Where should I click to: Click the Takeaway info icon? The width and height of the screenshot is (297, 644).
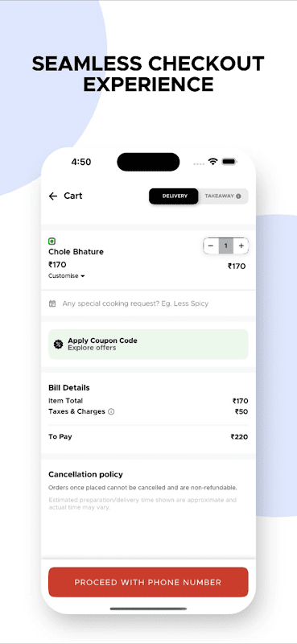tap(238, 196)
